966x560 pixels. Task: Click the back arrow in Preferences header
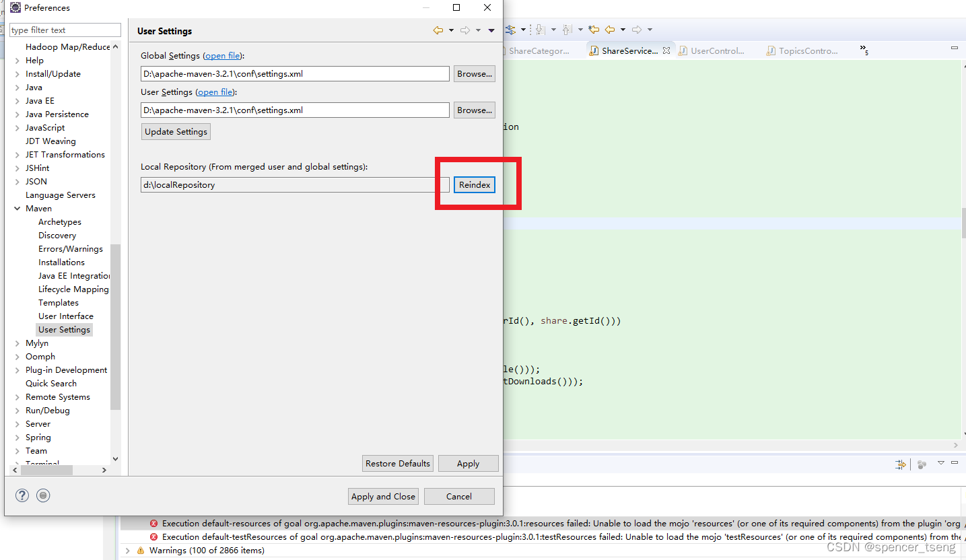(439, 30)
